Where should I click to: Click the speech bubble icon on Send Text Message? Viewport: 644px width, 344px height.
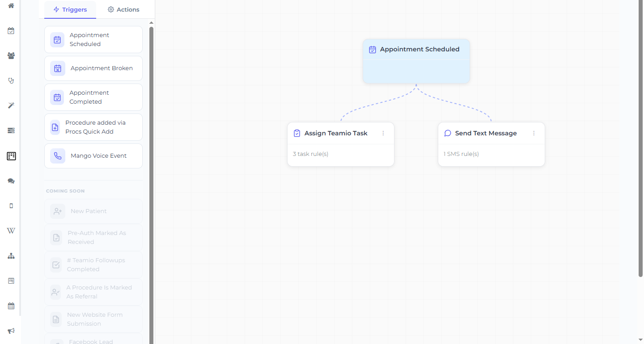pyautogui.click(x=448, y=133)
